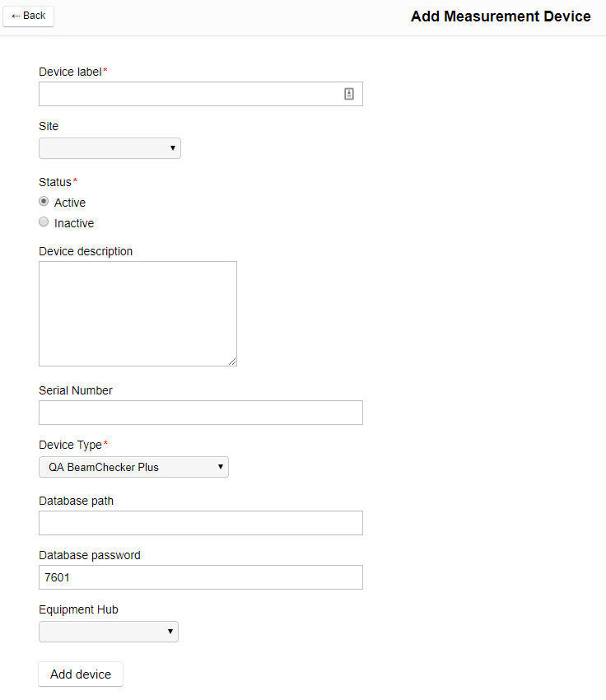Select the Inactive status radio button
Image resolution: width=606 pixels, height=700 pixels.
(44, 222)
